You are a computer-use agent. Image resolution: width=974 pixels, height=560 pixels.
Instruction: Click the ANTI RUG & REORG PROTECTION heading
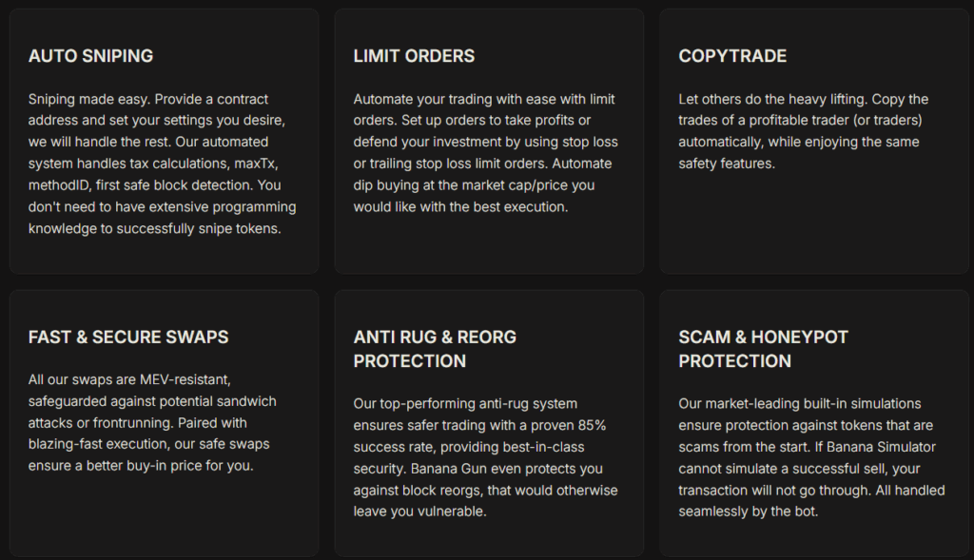coord(435,349)
